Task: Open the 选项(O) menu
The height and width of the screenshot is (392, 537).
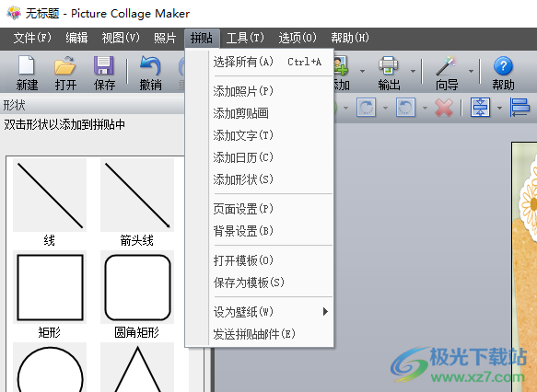Action: pyautogui.click(x=298, y=38)
